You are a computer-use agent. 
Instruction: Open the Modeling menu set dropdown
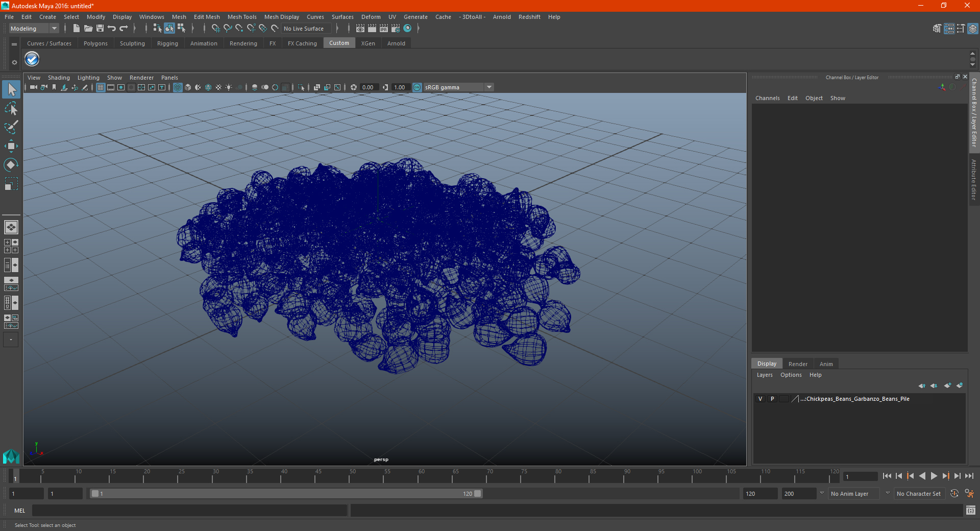point(34,29)
